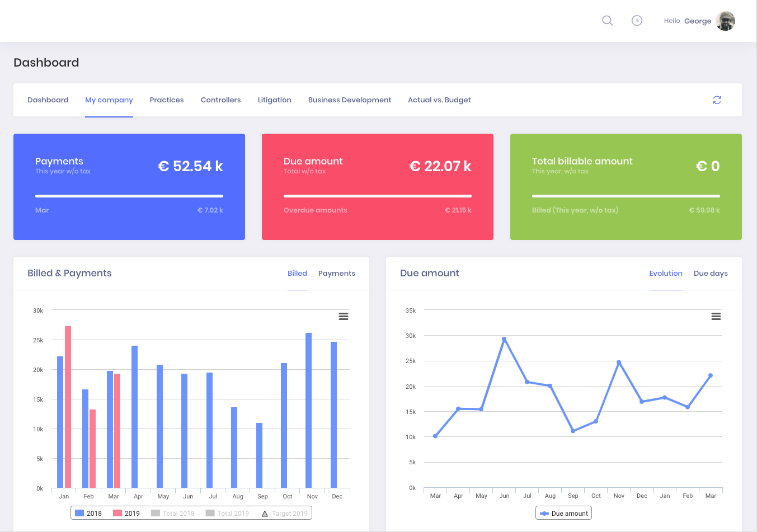Open the Litigation tab
757x532 pixels.
coord(275,100)
